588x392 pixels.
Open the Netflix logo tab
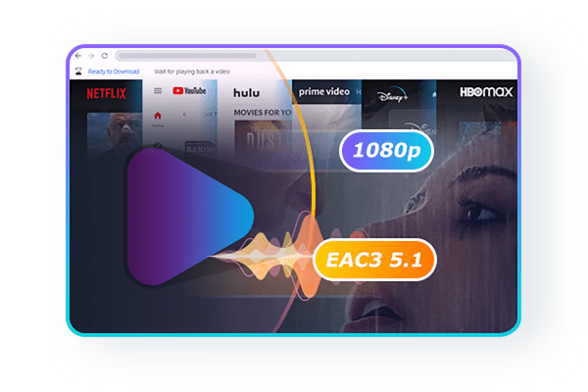point(106,93)
